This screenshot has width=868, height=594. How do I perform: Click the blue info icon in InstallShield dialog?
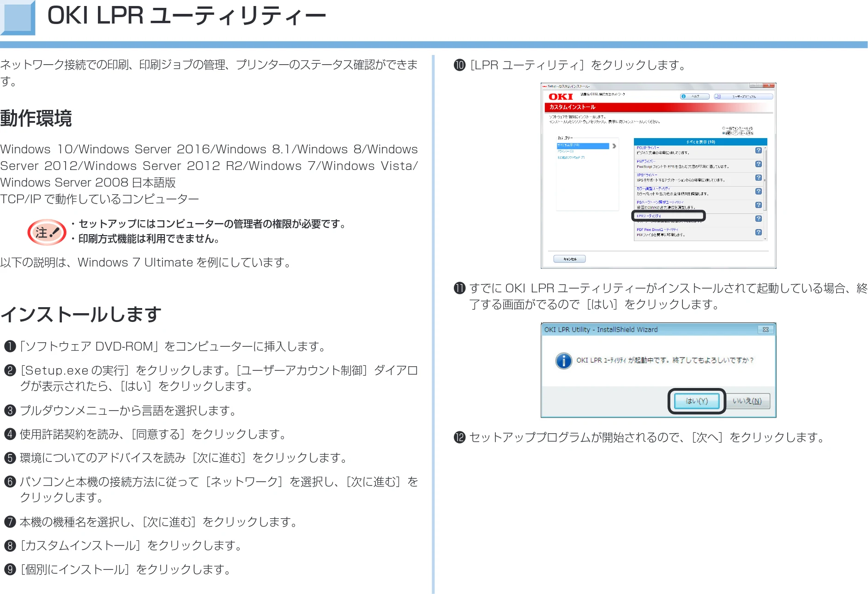tap(563, 360)
